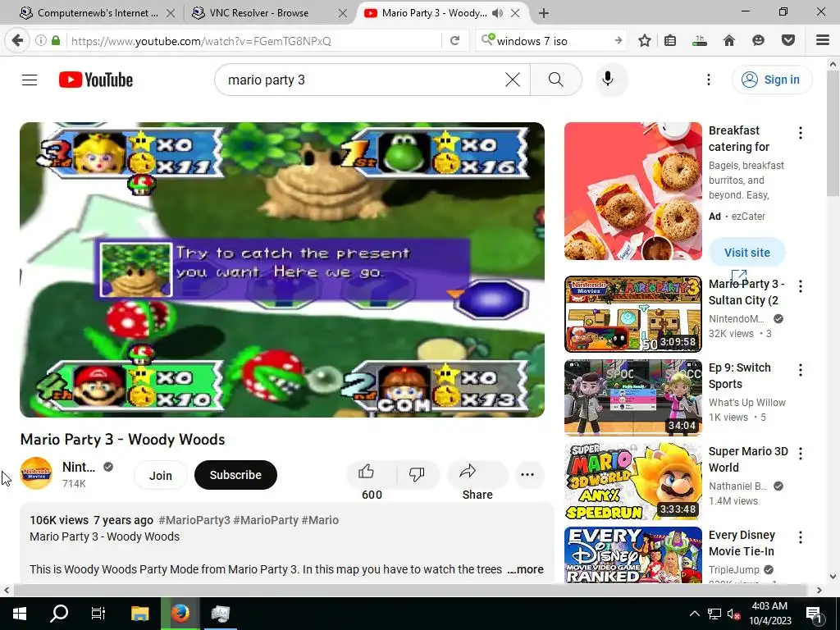This screenshot has height=630, width=840.
Task: Click the YouTube search magnifier button
Action: pos(555,80)
